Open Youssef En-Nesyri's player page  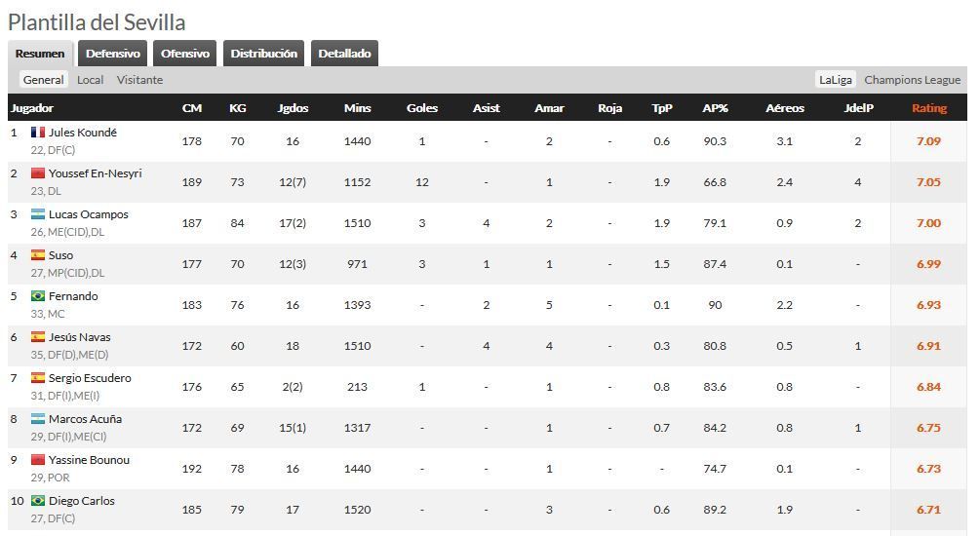coord(95,173)
